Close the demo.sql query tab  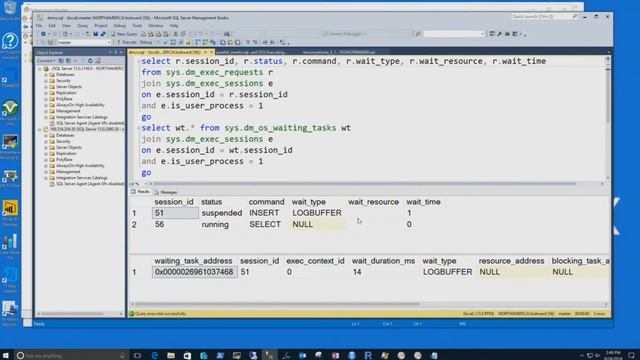point(211,52)
